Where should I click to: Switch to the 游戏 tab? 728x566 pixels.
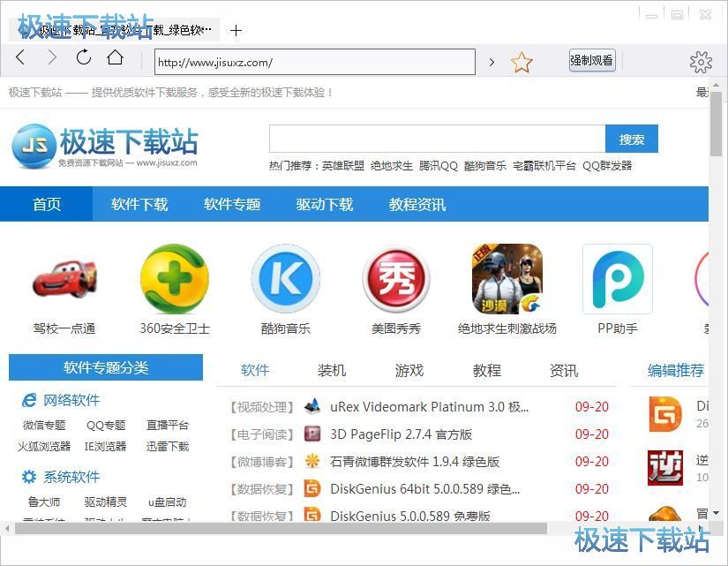click(409, 370)
